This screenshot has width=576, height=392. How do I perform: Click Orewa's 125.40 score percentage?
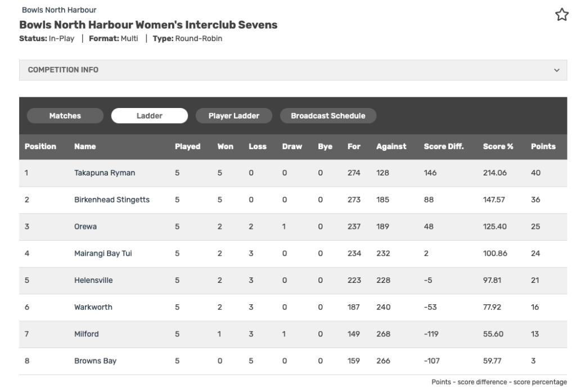pyautogui.click(x=495, y=226)
